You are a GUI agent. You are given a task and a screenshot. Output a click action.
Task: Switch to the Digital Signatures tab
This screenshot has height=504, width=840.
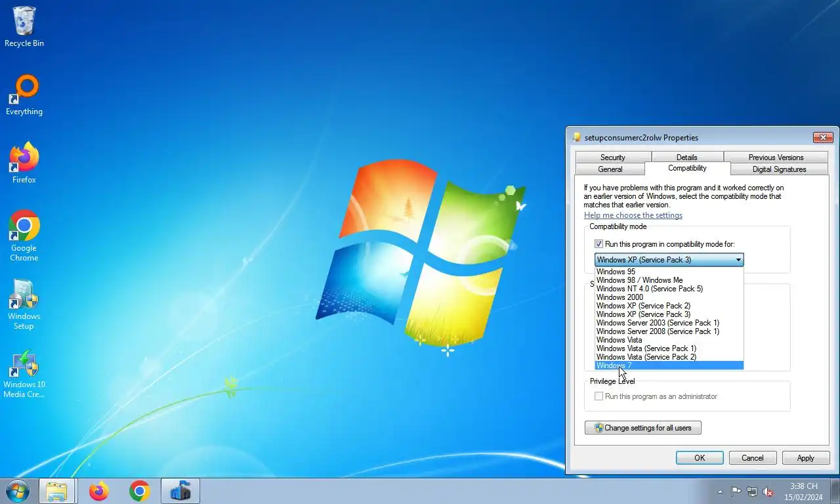[x=779, y=169]
